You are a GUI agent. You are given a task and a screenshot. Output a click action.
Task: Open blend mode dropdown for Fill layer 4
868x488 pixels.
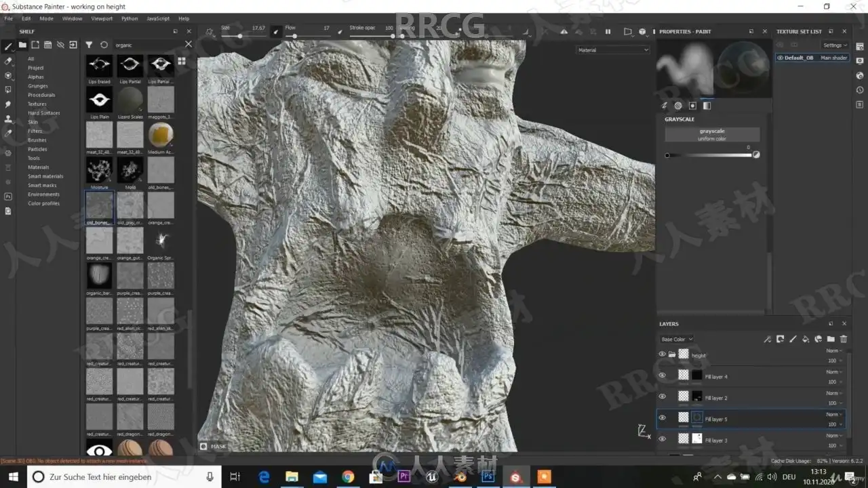(834, 371)
